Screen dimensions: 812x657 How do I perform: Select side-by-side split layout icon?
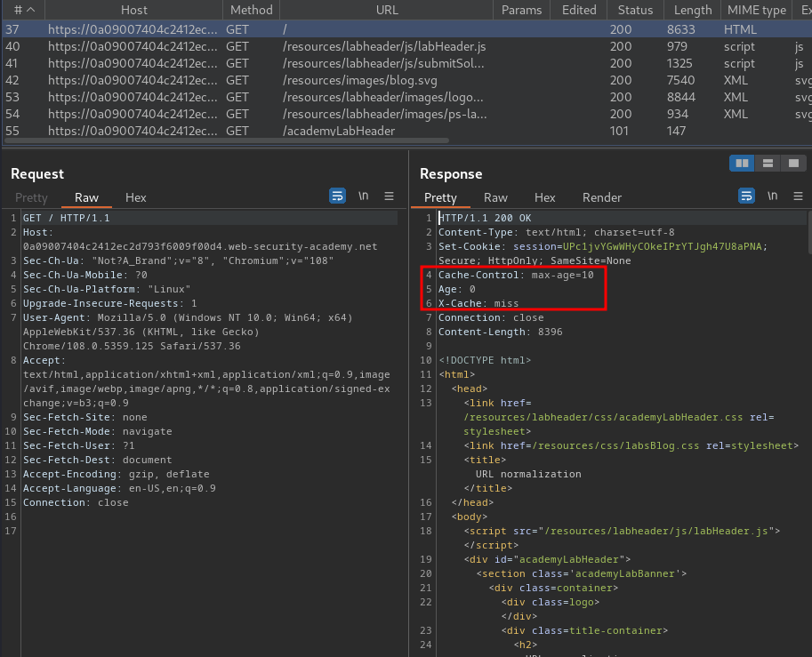742,163
